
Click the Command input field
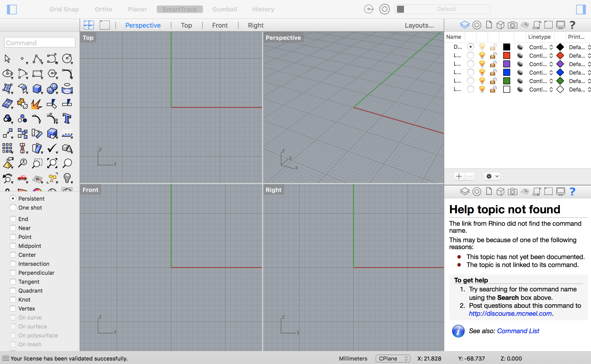click(40, 43)
